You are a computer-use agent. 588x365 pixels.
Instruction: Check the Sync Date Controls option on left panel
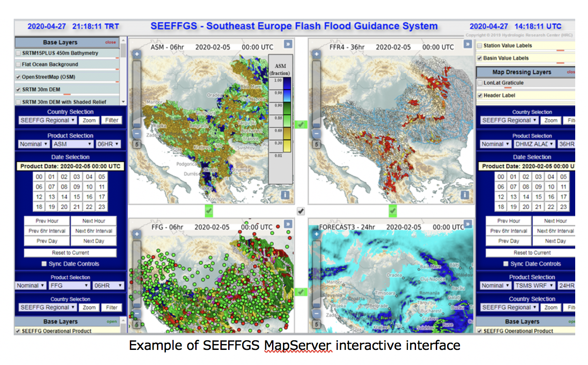(44, 263)
